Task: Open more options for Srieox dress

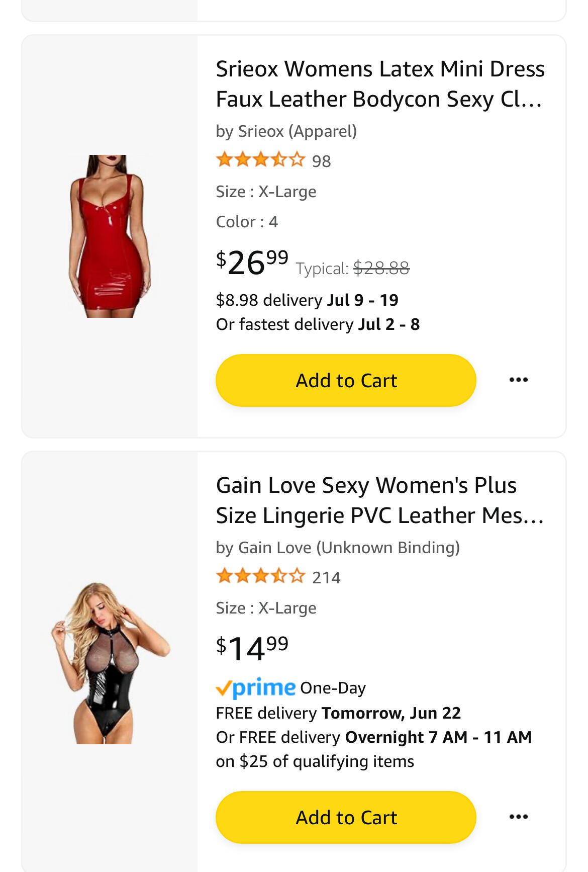Action: [x=518, y=380]
